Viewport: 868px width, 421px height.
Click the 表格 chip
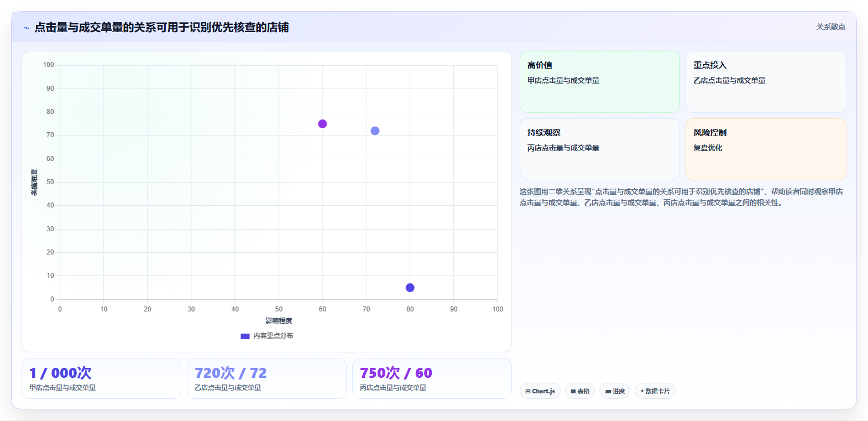(x=580, y=391)
